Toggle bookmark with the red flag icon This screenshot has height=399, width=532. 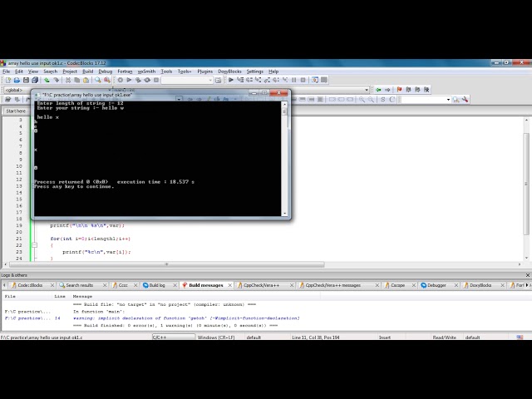point(399,90)
